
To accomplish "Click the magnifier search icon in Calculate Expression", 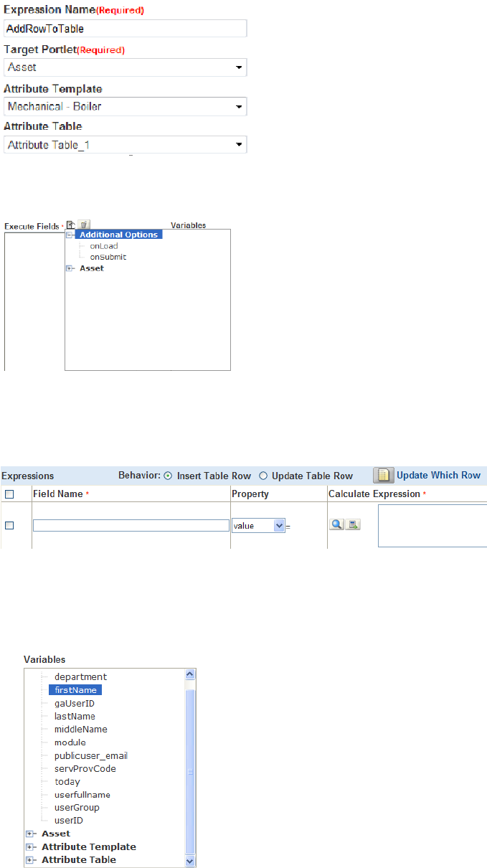I will coord(336,524).
